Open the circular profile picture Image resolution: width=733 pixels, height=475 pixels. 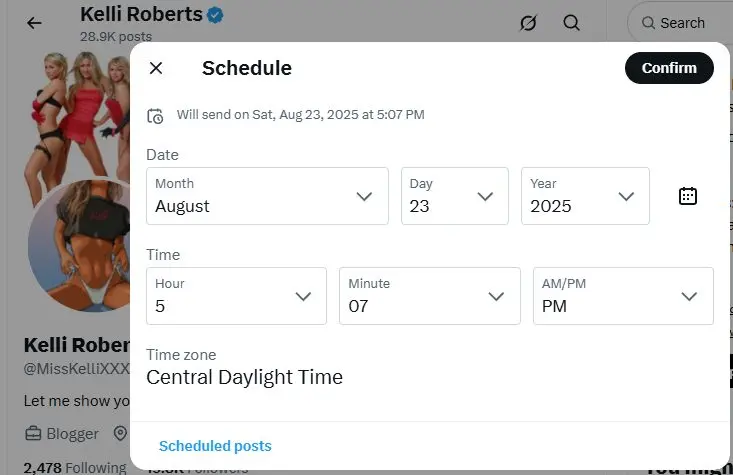tap(79, 245)
